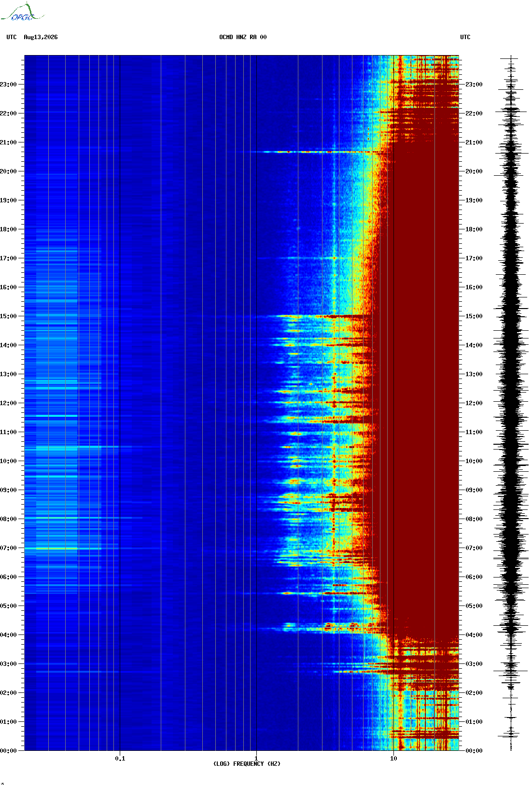Screen dimensions: 532x789
Task: Click the top-left UTC label
Action: coord(12,37)
